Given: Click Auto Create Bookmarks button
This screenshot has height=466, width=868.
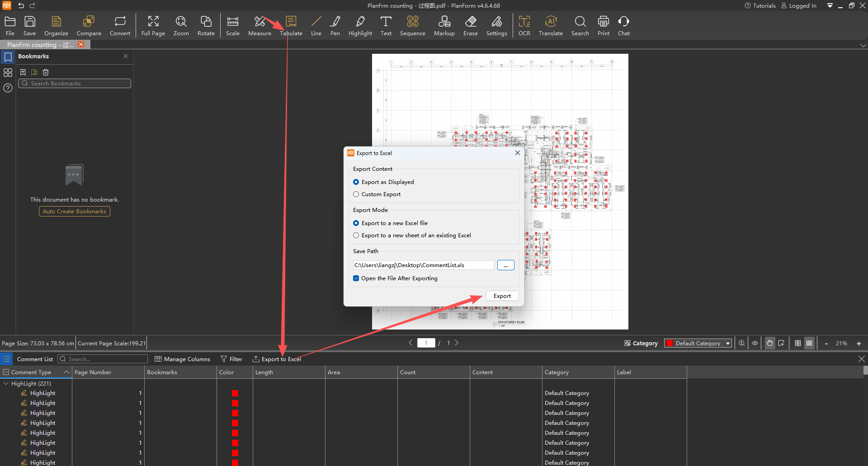Looking at the screenshot, I should (75, 212).
